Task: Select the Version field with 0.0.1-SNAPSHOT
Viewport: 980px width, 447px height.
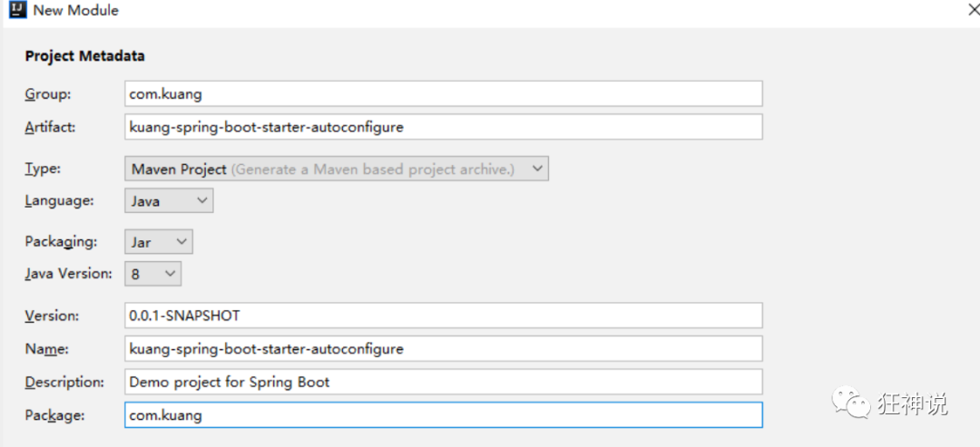Action: pyautogui.click(x=443, y=316)
